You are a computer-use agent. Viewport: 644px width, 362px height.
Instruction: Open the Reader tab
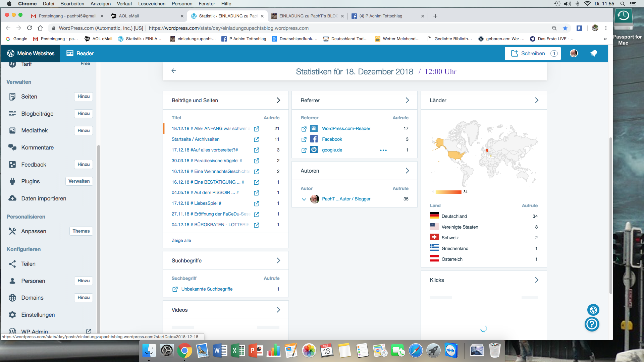tap(80, 53)
